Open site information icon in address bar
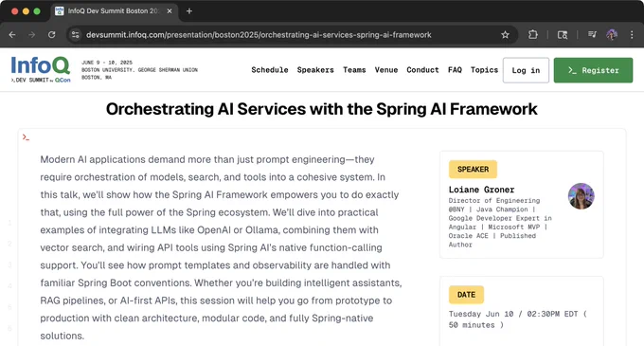The height and width of the screenshot is (346, 644). pos(76,35)
